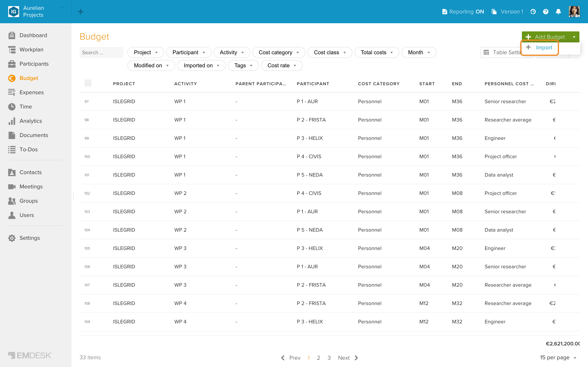This screenshot has height=367, width=588.
Task: Click the Meetings camera icon
Action: (12, 186)
